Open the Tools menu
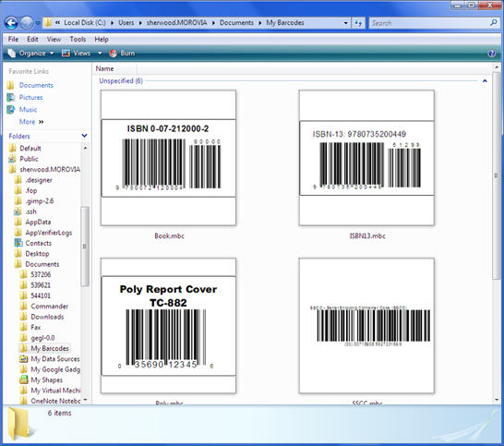This screenshot has width=504, height=446. coord(78,39)
